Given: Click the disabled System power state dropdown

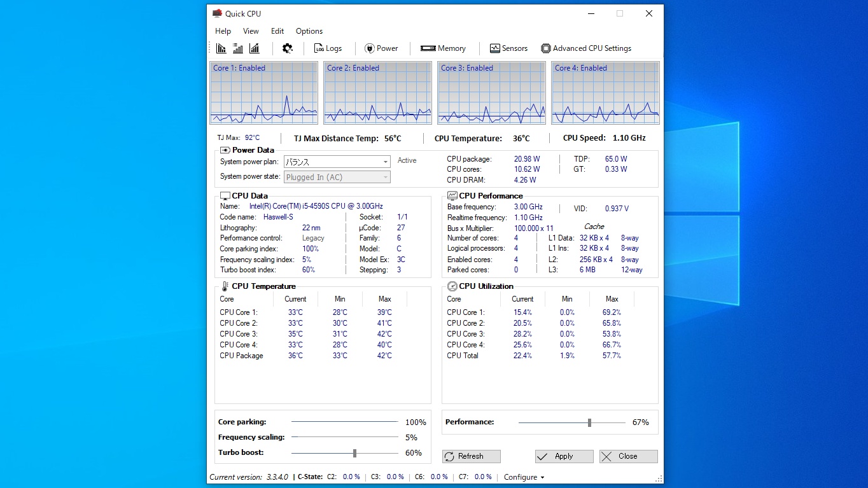Looking at the screenshot, I should (x=337, y=177).
